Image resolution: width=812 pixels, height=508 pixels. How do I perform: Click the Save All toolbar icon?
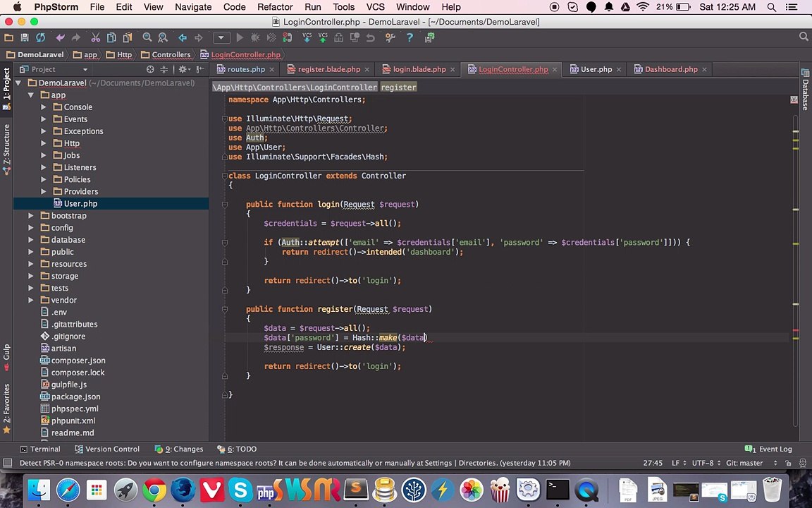(25, 37)
